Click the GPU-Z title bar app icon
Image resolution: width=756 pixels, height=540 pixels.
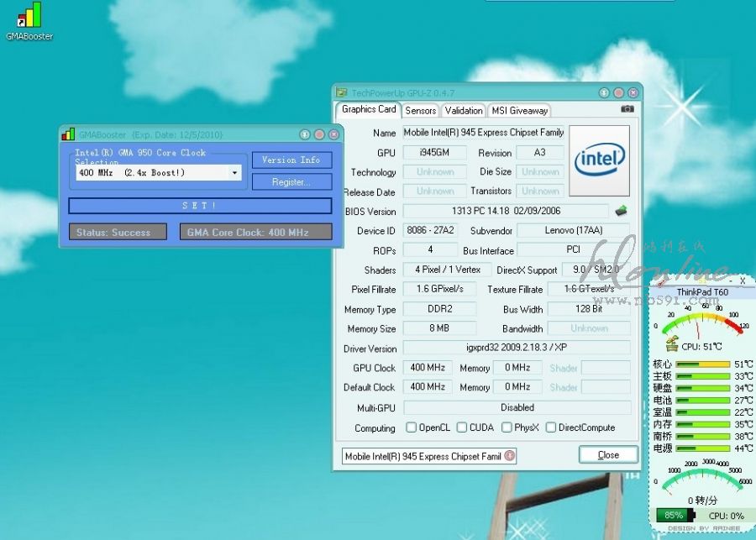point(342,93)
